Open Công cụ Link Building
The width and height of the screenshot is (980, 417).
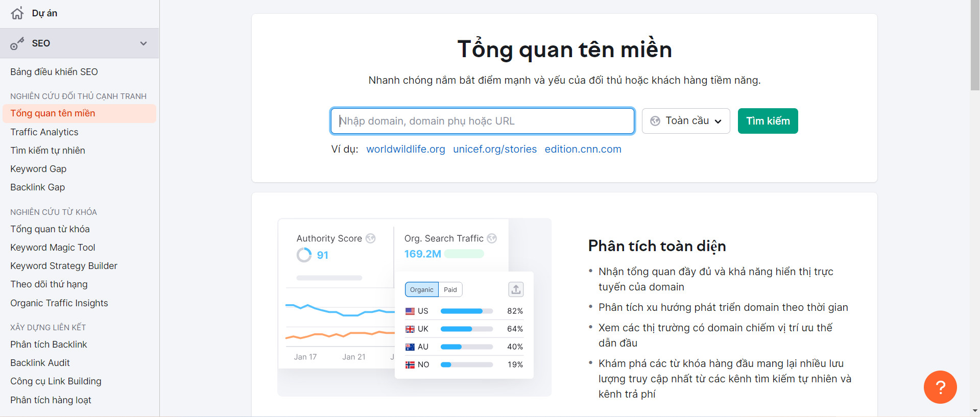tap(56, 381)
